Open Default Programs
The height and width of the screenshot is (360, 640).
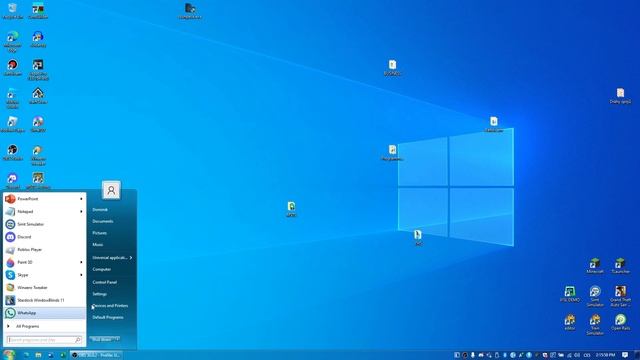tap(108, 317)
